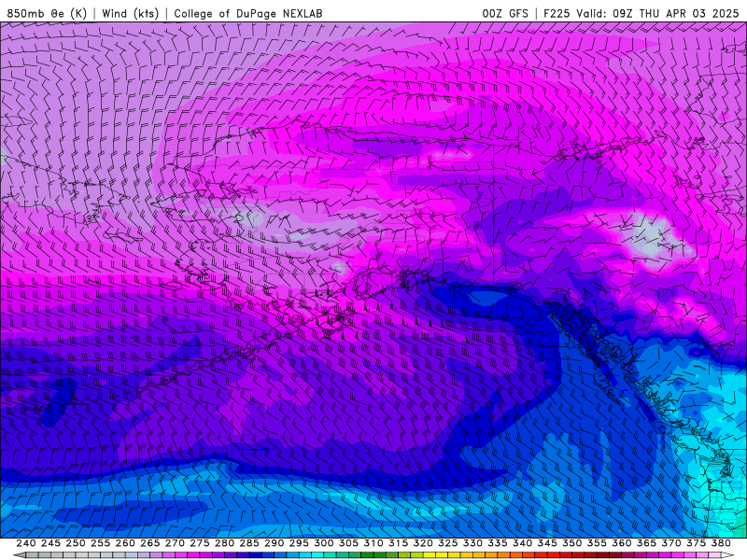
Task: Click the 250 value on color scale
Action: (x=76, y=543)
